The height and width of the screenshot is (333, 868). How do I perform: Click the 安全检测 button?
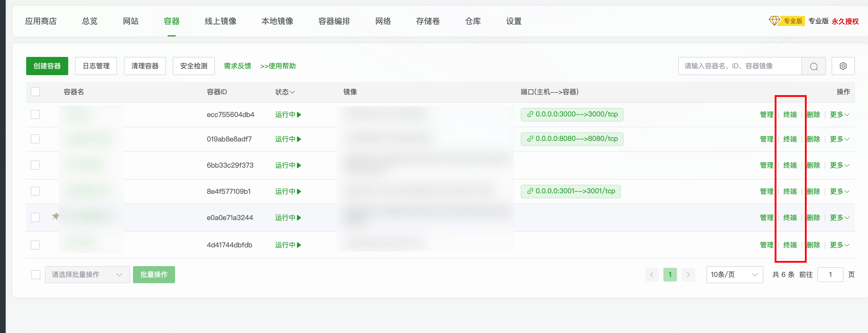194,66
